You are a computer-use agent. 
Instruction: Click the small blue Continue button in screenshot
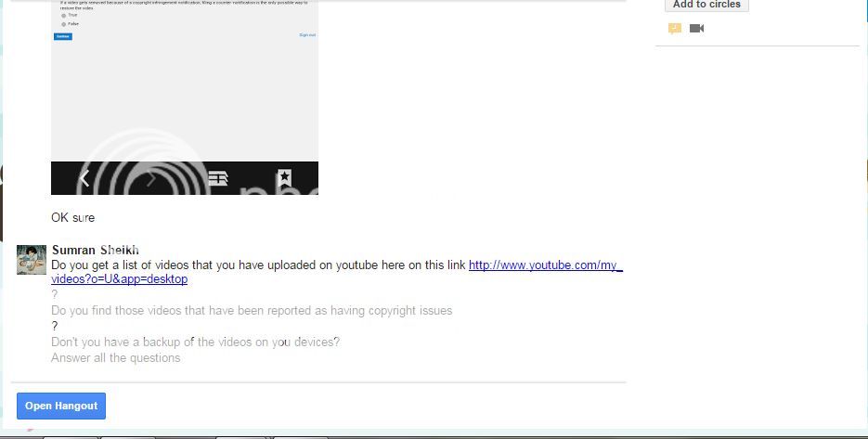[x=63, y=36]
